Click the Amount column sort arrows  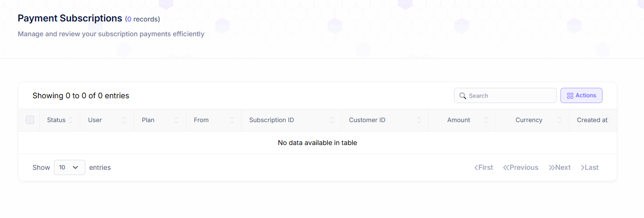[x=486, y=120]
